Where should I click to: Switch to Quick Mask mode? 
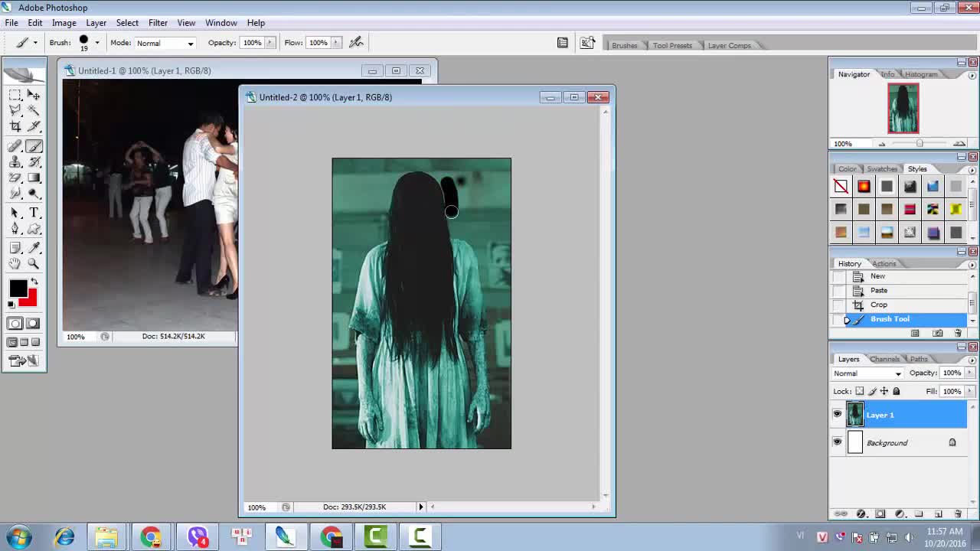(34, 324)
